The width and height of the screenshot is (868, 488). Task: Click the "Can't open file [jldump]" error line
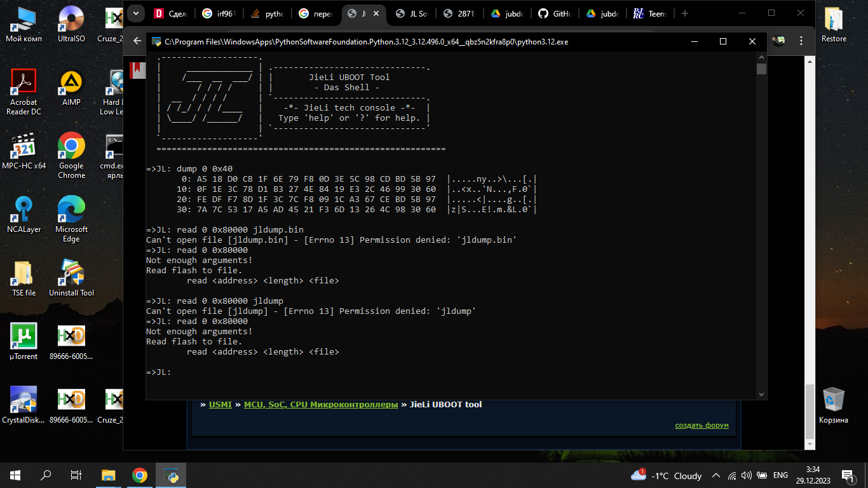pyautogui.click(x=311, y=311)
